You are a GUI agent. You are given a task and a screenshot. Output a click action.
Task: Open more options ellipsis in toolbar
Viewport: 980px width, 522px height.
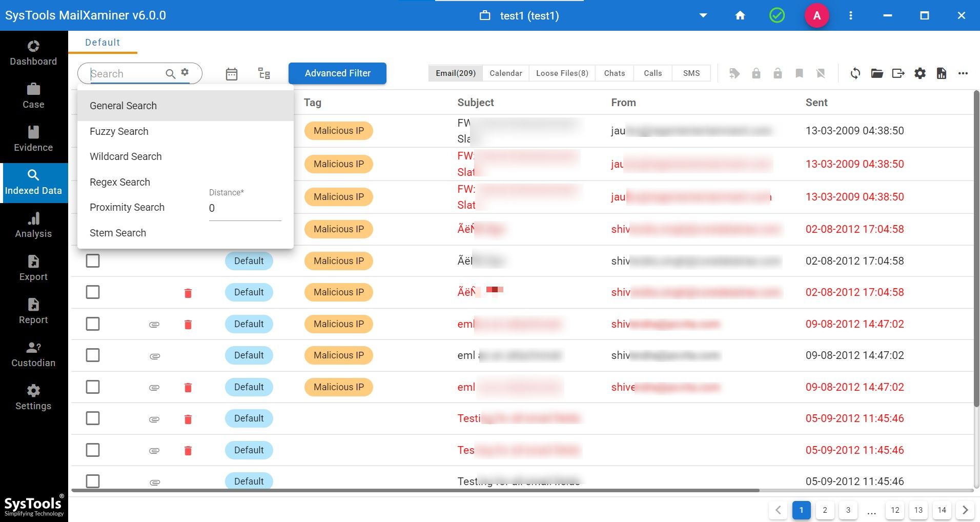(963, 73)
